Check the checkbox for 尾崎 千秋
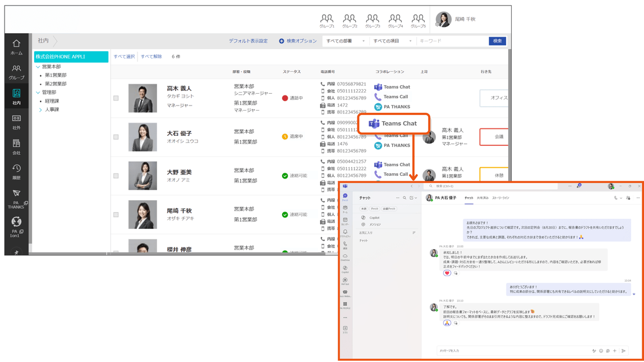Viewport: 644px width, 362px height. point(116,214)
